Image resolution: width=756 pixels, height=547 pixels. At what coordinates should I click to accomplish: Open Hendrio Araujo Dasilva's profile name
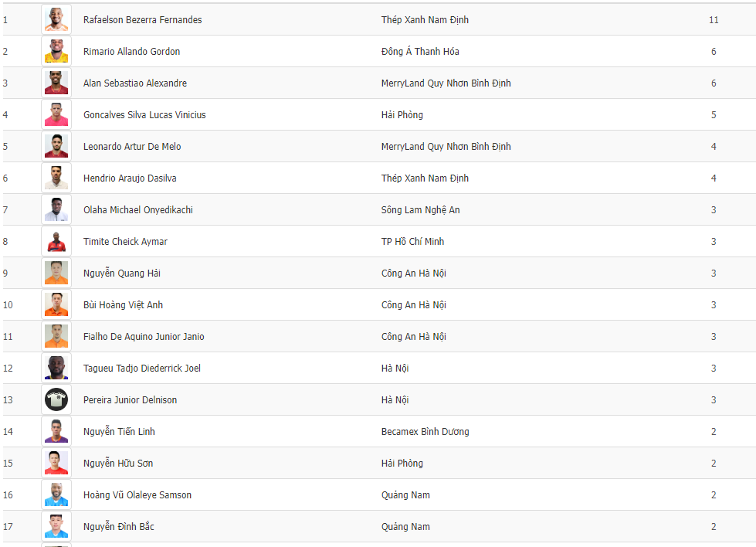pos(130,178)
